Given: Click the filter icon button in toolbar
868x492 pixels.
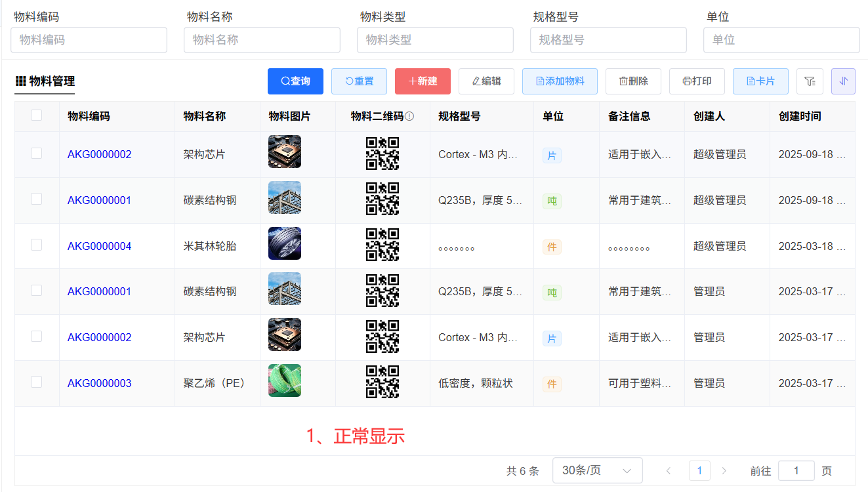Looking at the screenshot, I should click(x=810, y=81).
